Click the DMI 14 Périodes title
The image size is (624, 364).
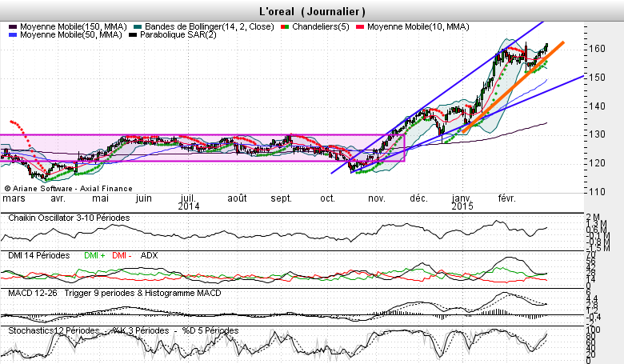[x=39, y=255]
